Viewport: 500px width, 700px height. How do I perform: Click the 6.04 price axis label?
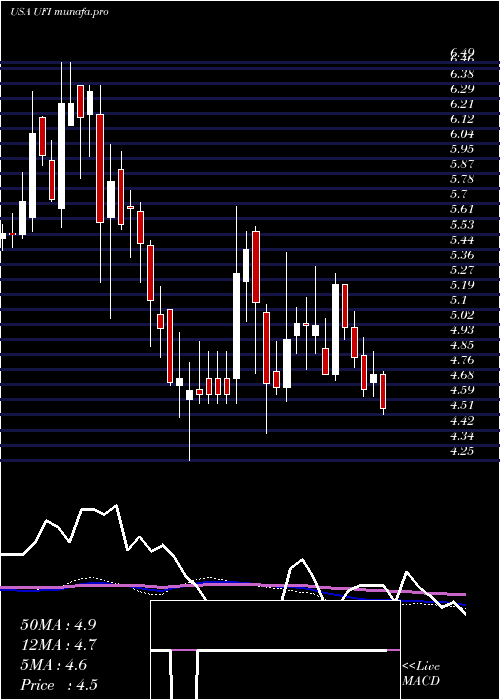[462, 134]
